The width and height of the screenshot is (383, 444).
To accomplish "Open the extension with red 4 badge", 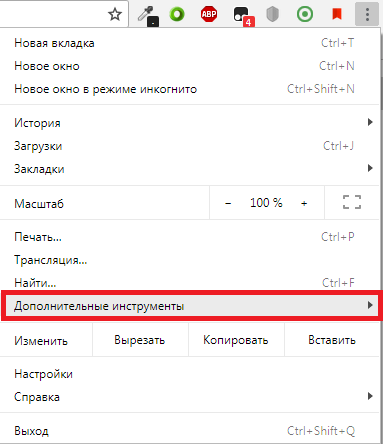I will point(243,16).
